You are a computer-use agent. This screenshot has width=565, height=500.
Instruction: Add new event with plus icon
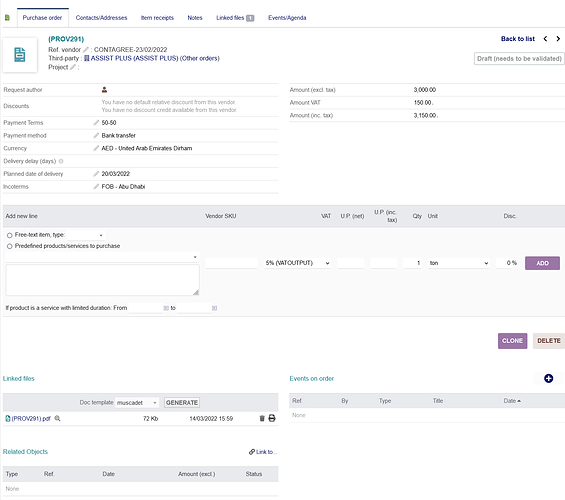(x=548, y=379)
